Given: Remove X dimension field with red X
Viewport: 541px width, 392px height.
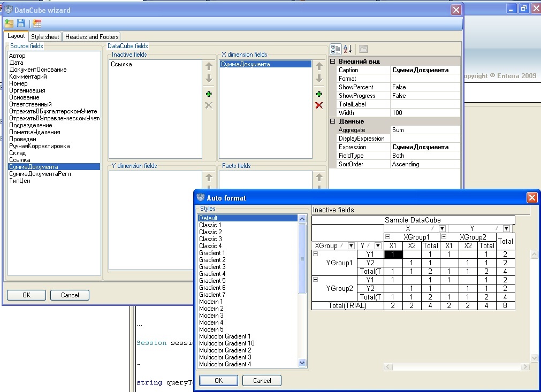Looking at the screenshot, I should tap(319, 105).
